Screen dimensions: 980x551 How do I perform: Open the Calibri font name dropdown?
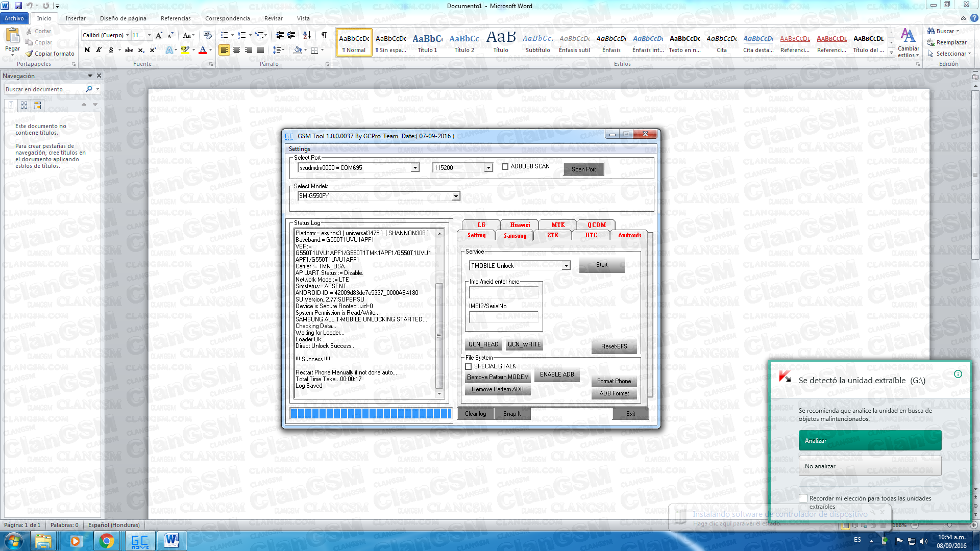[x=127, y=35]
